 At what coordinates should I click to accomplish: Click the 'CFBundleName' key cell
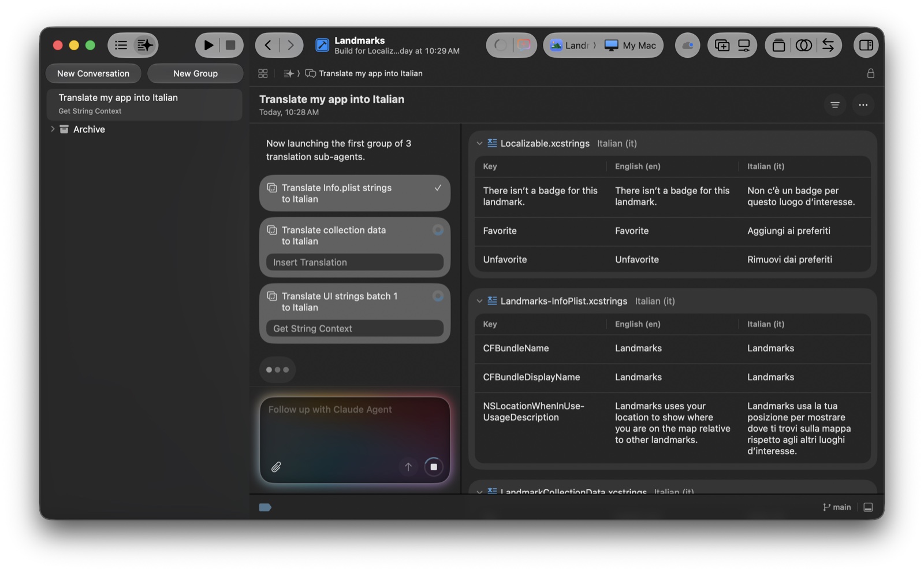541,348
